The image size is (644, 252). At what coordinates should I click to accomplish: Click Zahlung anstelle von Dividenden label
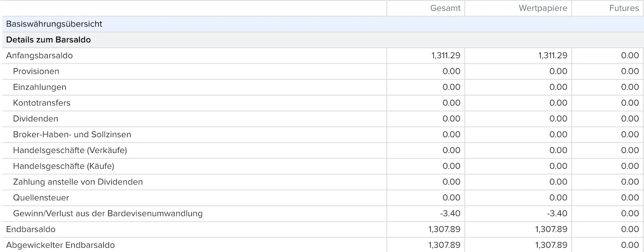tap(78, 182)
